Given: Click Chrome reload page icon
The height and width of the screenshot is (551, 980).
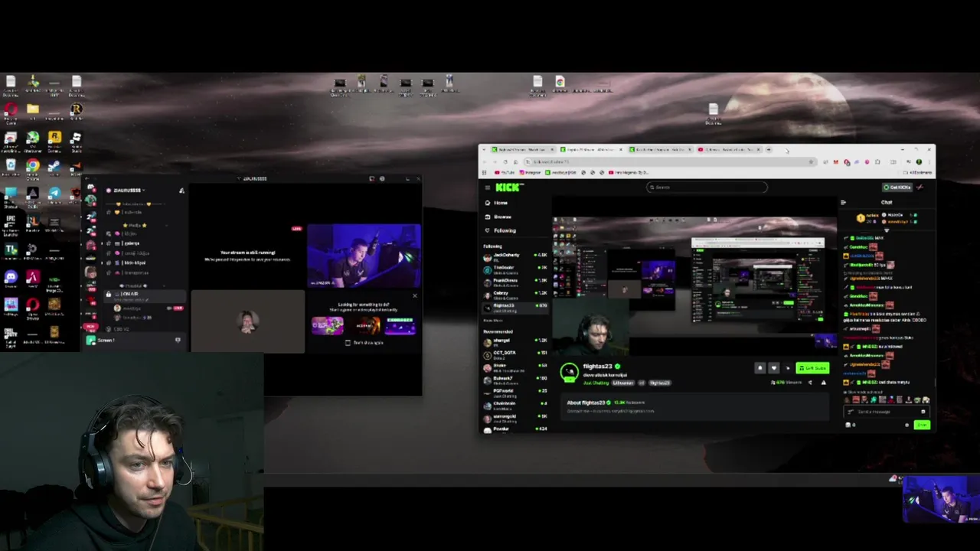Looking at the screenshot, I should click(x=505, y=161).
